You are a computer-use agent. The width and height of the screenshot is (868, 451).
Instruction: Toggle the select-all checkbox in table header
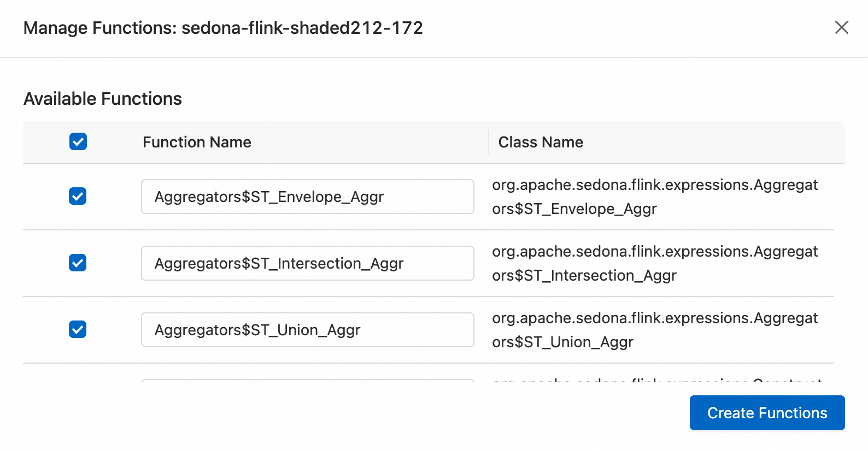click(x=78, y=142)
